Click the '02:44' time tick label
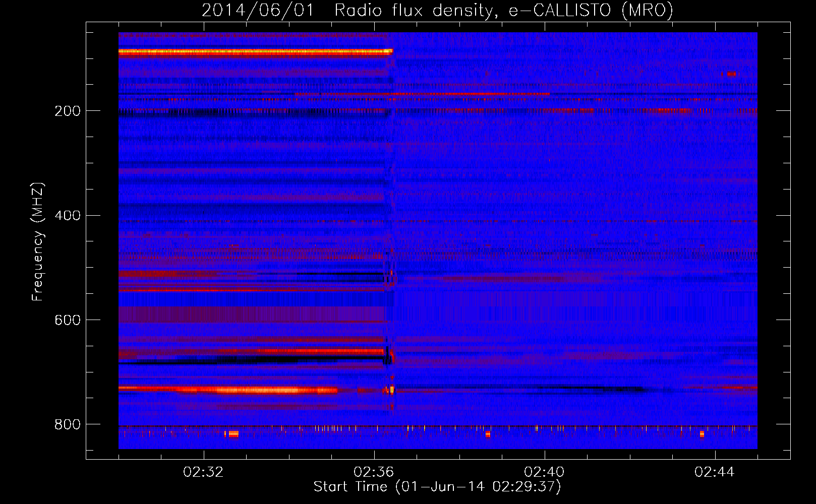The width and height of the screenshot is (816, 504). pos(715,472)
